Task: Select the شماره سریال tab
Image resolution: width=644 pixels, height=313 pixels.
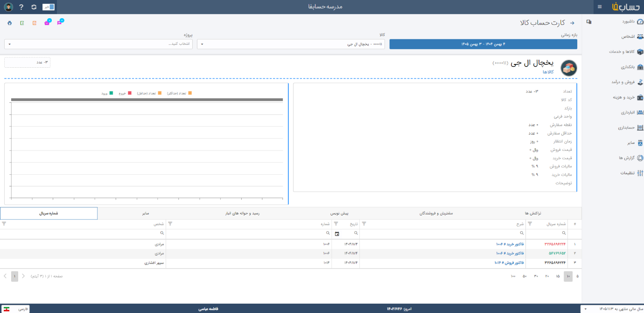Action: [x=49, y=213]
